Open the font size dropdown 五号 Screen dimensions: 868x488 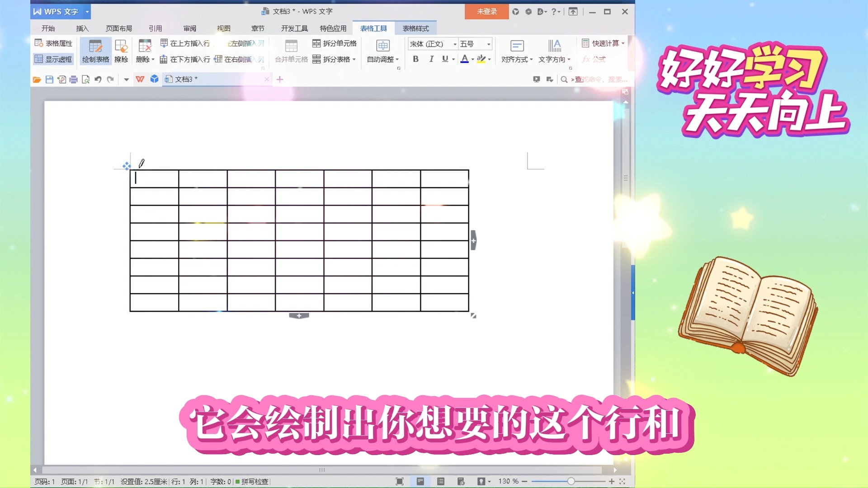(x=489, y=44)
